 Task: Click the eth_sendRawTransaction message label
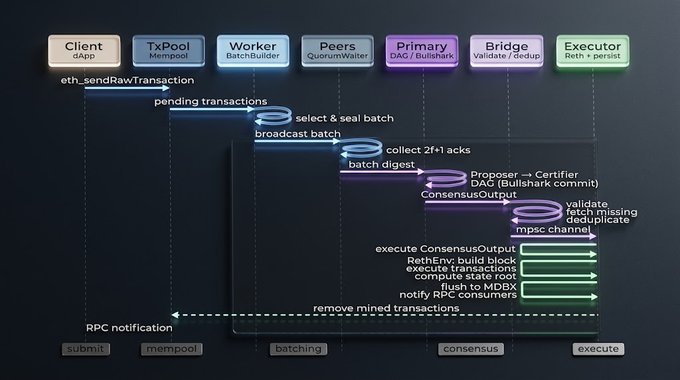click(128, 80)
